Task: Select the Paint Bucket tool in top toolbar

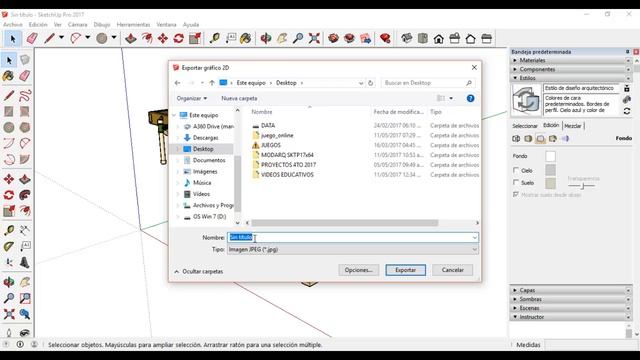Action: click(x=246, y=39)
